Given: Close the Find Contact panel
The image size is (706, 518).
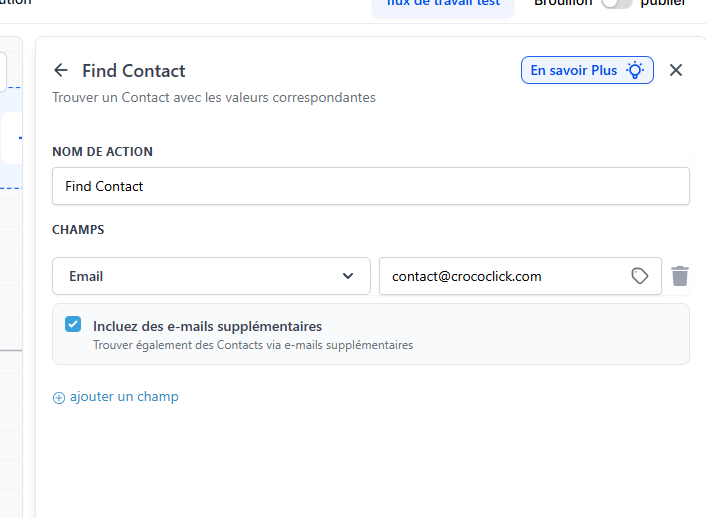Looking at the screenshot, I should [x=676, y=70].
